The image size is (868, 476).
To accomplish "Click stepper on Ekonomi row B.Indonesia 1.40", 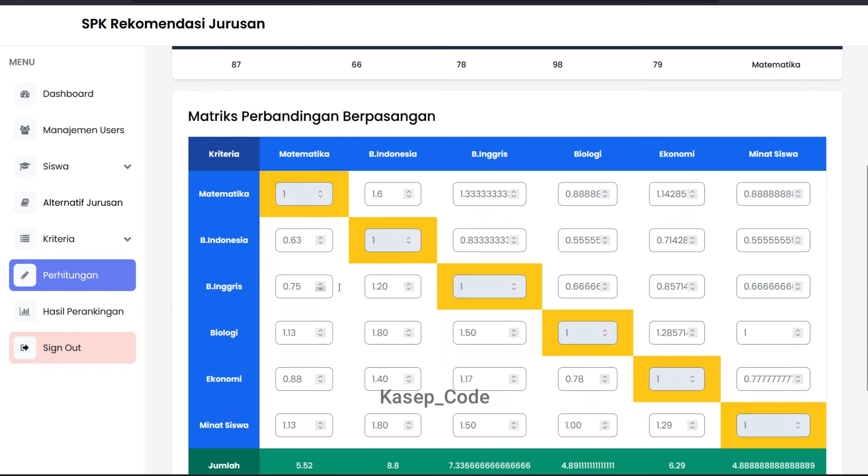I will coord(409,379).
